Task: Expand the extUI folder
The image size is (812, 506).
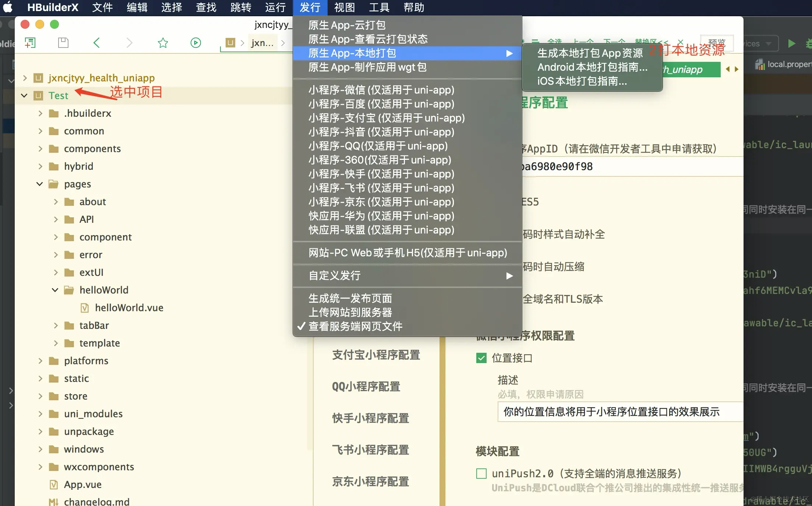Action: click(x=56, y=273)
